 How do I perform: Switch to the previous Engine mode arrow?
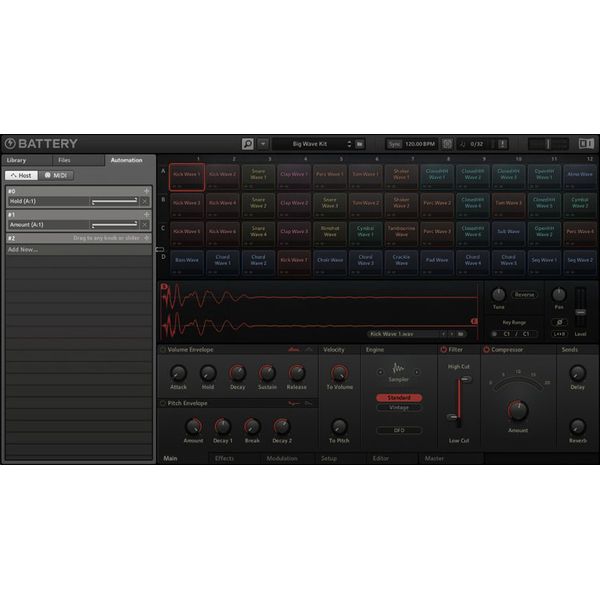tap(380, 372)
